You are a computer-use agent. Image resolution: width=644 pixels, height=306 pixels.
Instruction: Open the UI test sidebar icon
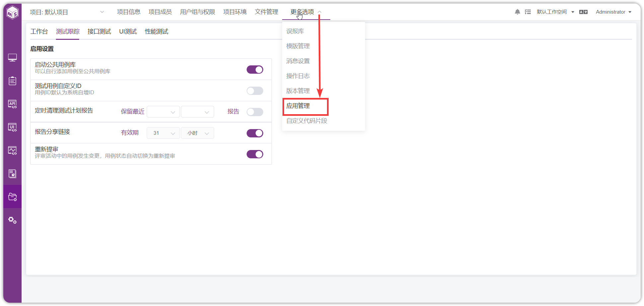click(x=13, y=127)
